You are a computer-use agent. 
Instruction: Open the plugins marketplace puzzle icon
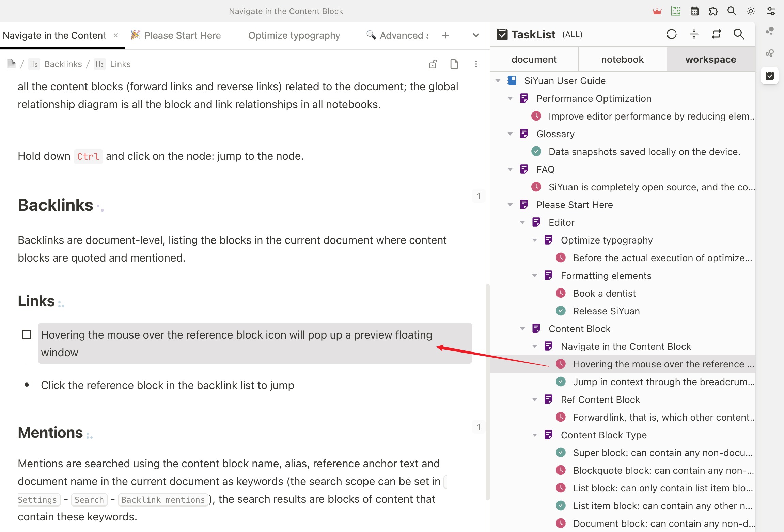click(x=713, y=11)
